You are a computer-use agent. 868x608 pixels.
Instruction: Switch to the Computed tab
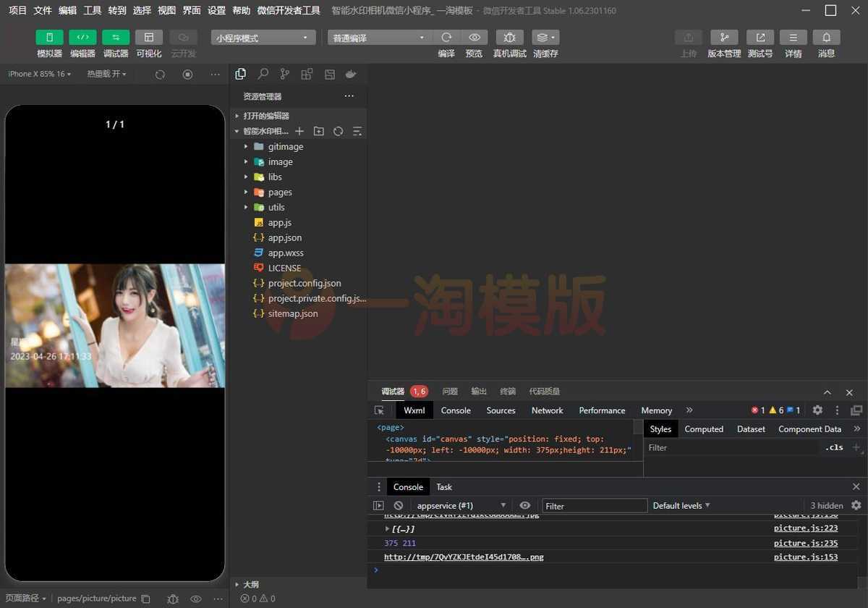704,429
